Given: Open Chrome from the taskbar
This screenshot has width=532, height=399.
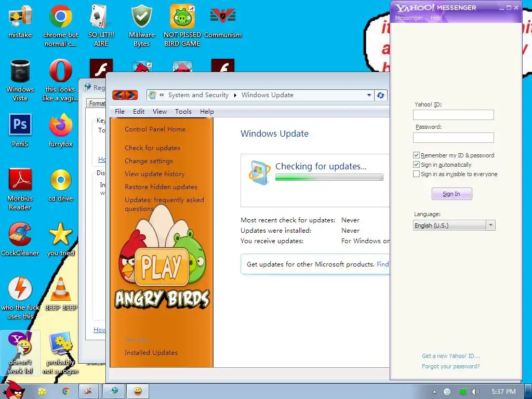Looking at the screenshot, I should click(x=65, y=391).
